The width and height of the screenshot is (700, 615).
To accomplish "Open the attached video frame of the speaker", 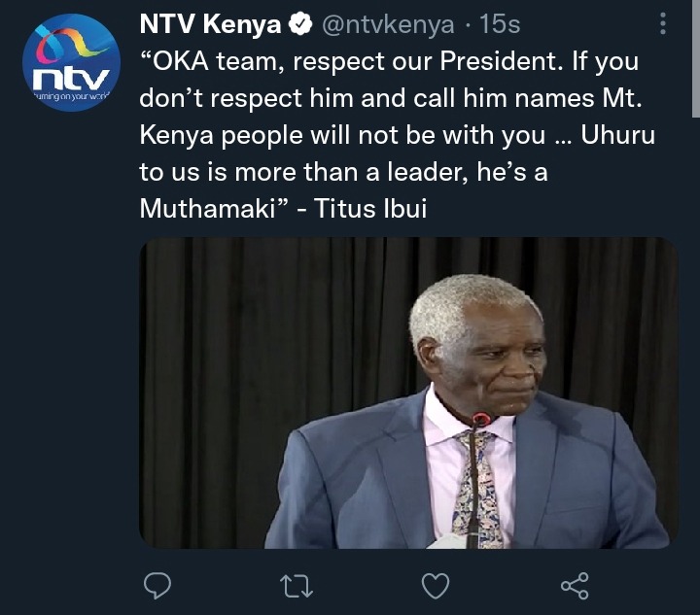I will (408, 393).
